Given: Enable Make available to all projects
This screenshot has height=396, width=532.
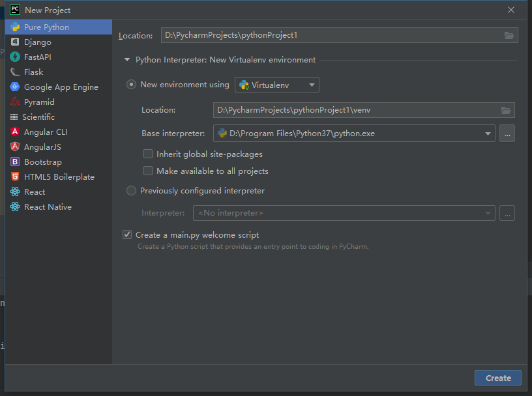Looking at the screenshot, I should [x=148, y=171].
